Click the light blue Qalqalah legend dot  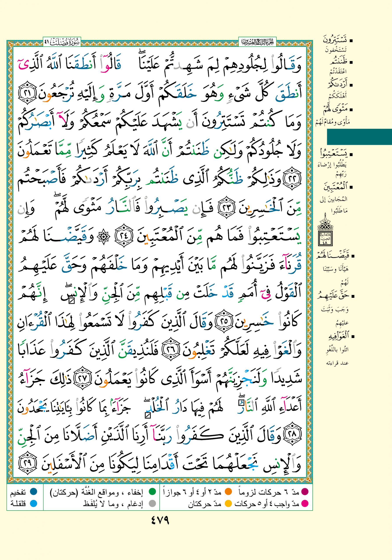pyautogui.click(x=33, y=503)
